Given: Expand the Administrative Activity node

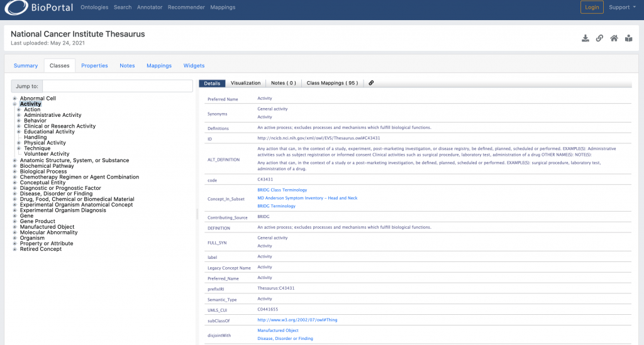Looking at the screenshot, I should coord(19,115).
